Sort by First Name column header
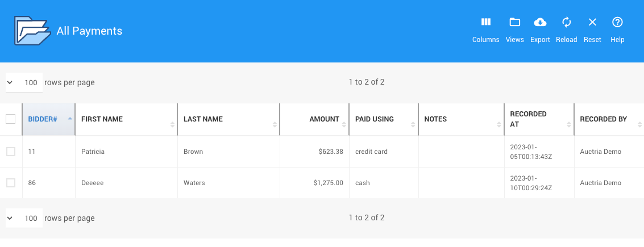 [102, 119]
